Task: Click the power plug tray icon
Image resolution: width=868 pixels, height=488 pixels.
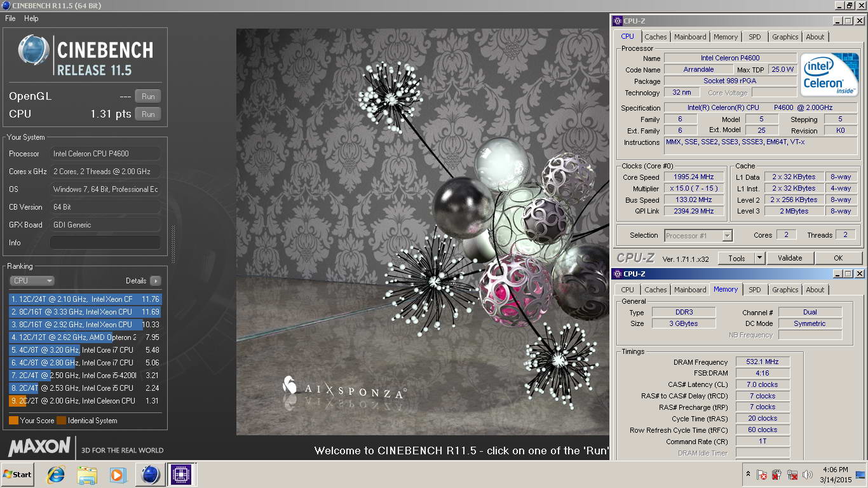Action: pos(776,475)
